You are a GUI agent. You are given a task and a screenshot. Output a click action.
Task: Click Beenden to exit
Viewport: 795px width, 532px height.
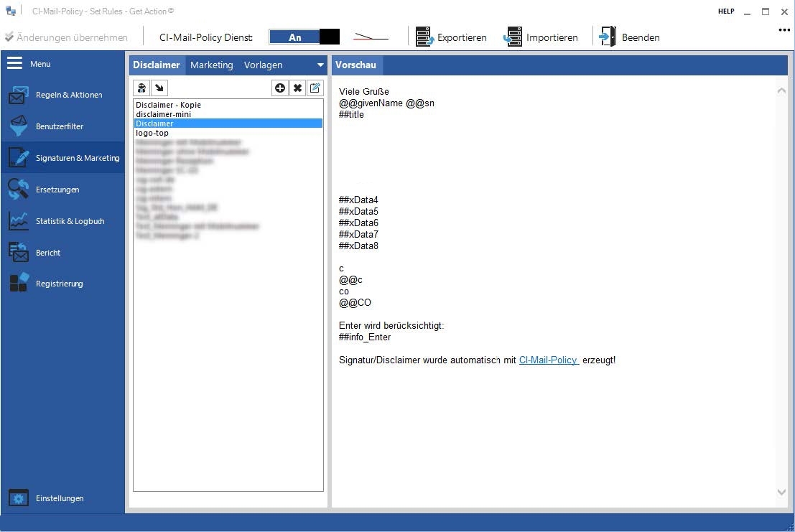click(629, 37)
